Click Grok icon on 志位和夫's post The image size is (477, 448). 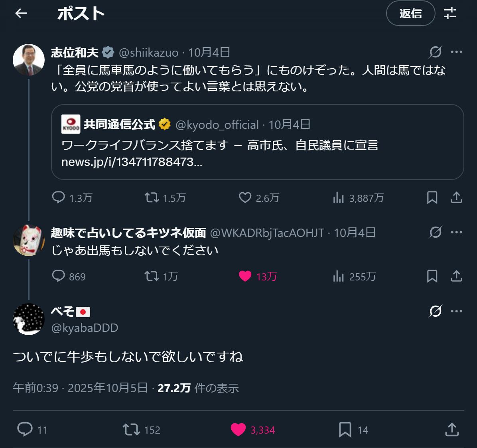click(x=436, y=52)
